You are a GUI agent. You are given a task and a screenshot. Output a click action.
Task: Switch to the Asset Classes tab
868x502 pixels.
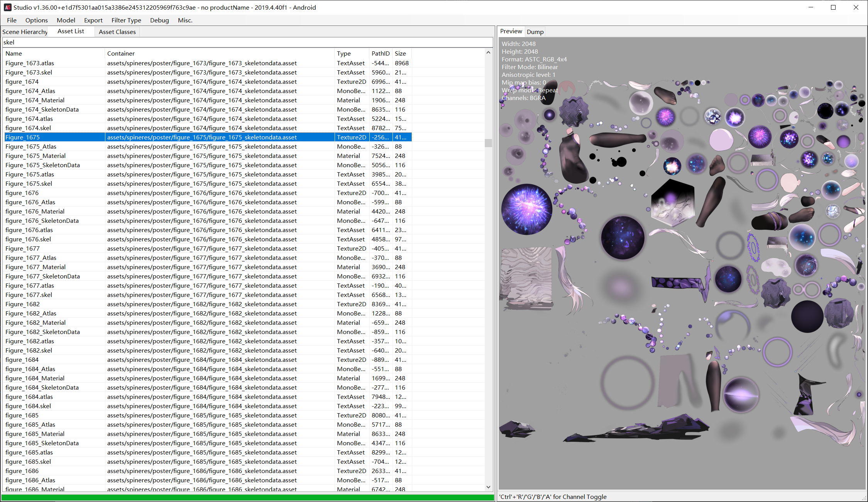(117, 32)
